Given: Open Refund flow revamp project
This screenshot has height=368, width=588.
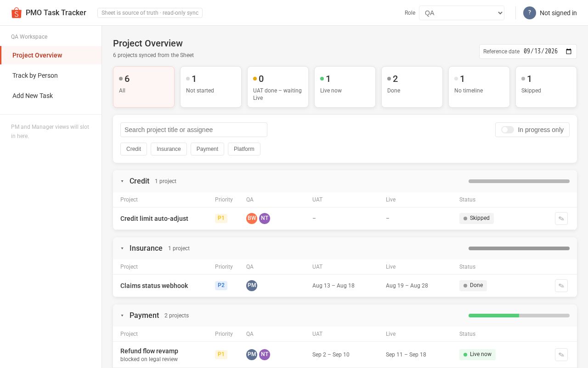Looking at the screenshot, I should click(x=149, y=351).
